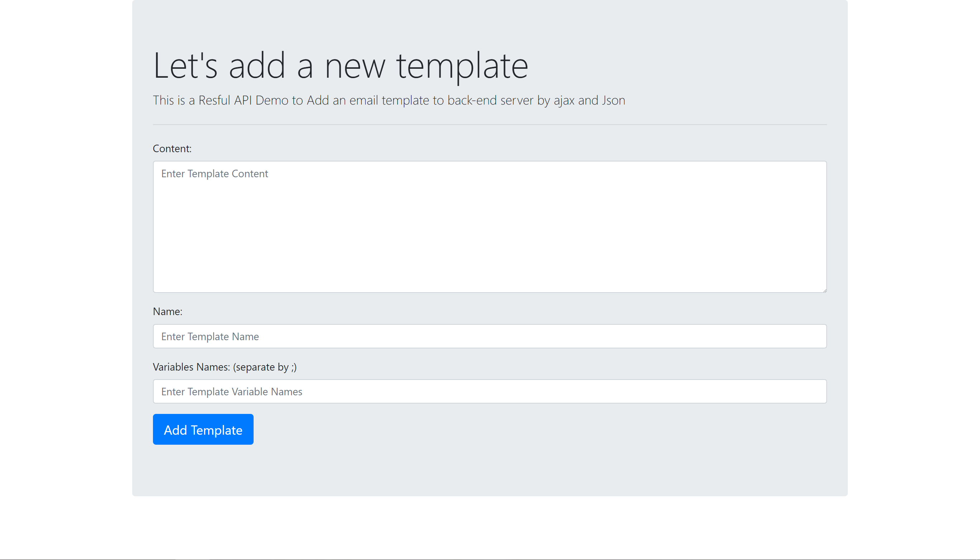980x560 pixels.
Task: Focus the Enter Template Content textarea
Action: click(x=489, y=227)
